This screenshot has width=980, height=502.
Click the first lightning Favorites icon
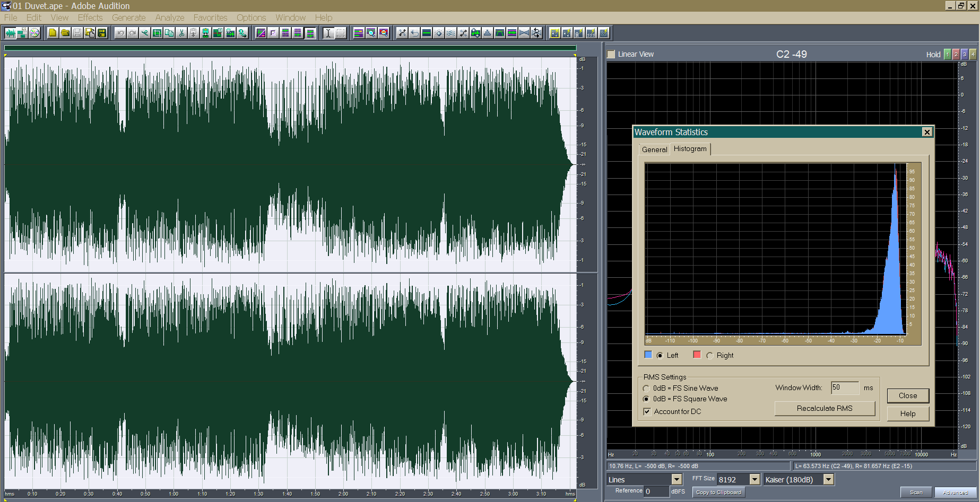point(555,33)
